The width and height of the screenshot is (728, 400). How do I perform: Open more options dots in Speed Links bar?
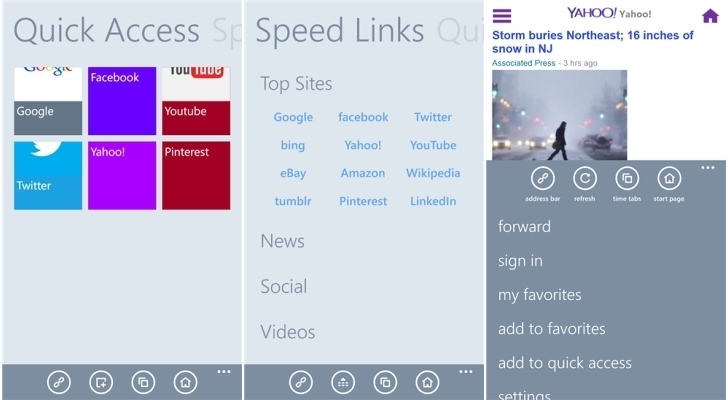(466, 372)
